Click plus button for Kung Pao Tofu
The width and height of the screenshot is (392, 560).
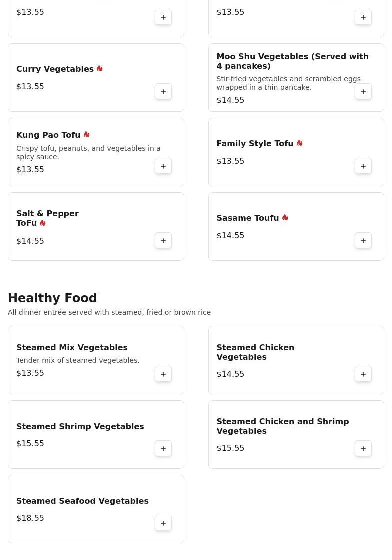[x=163, y=166]
